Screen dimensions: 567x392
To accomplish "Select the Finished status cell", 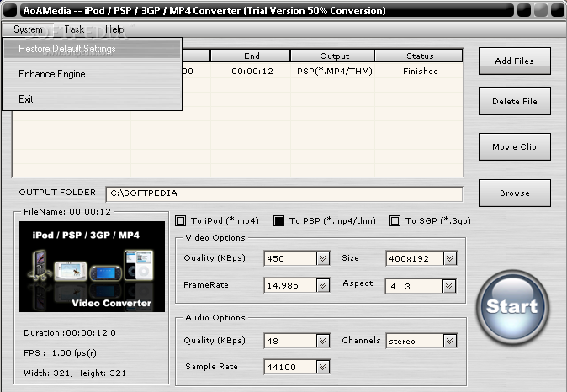I will tap(420, 72).
